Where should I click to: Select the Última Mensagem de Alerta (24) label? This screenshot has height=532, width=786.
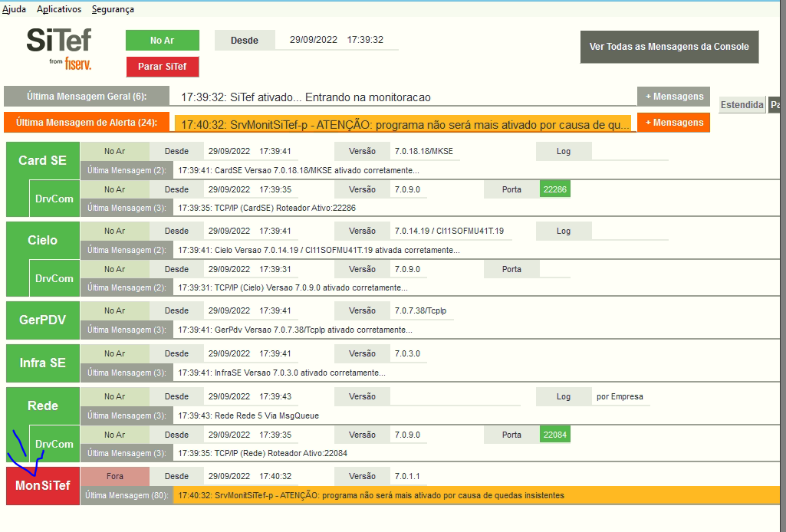(x=87, y=122)
